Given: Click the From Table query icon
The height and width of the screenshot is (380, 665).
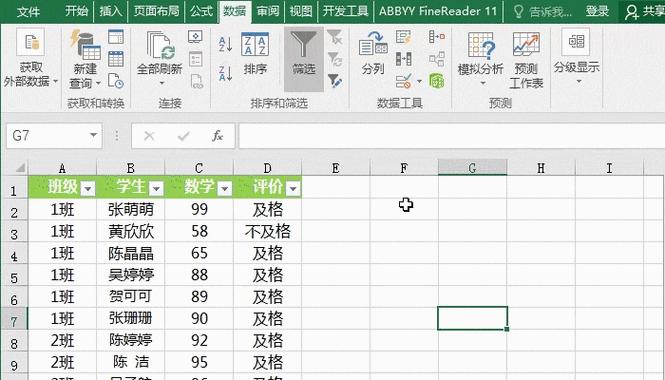Looking at the screenshot, I should [116, 59].
